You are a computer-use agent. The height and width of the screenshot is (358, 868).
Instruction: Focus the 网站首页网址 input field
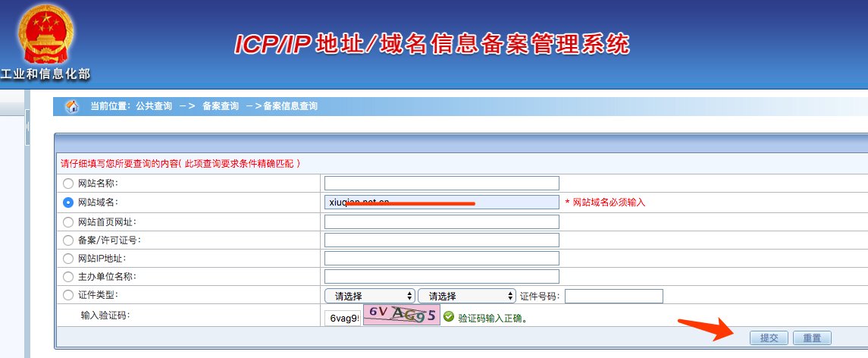coord(442,221)
